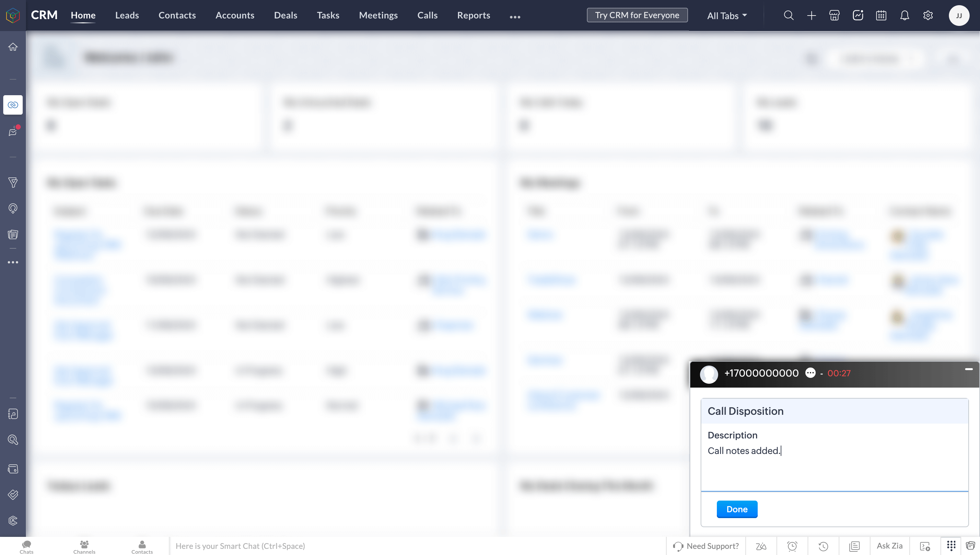Open the Marketplace store icon
This screenshot has height=555, width=980.
[834, 15]
